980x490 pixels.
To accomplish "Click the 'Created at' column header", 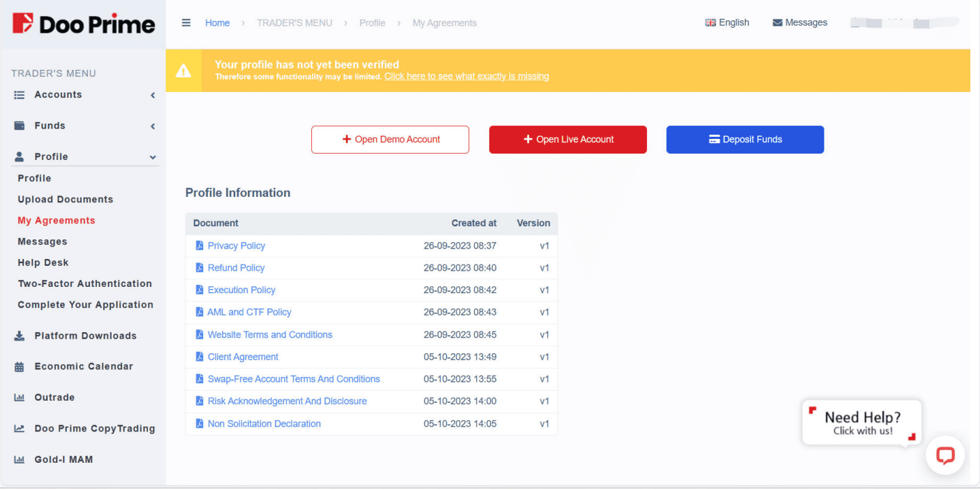I will tap(474, 223).
